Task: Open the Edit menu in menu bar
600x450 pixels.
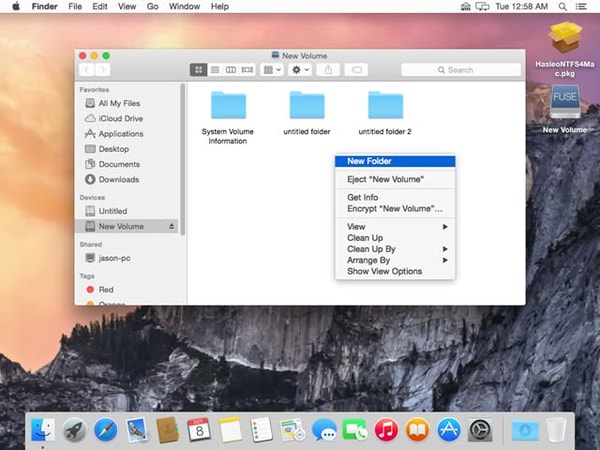Action: 99,7
